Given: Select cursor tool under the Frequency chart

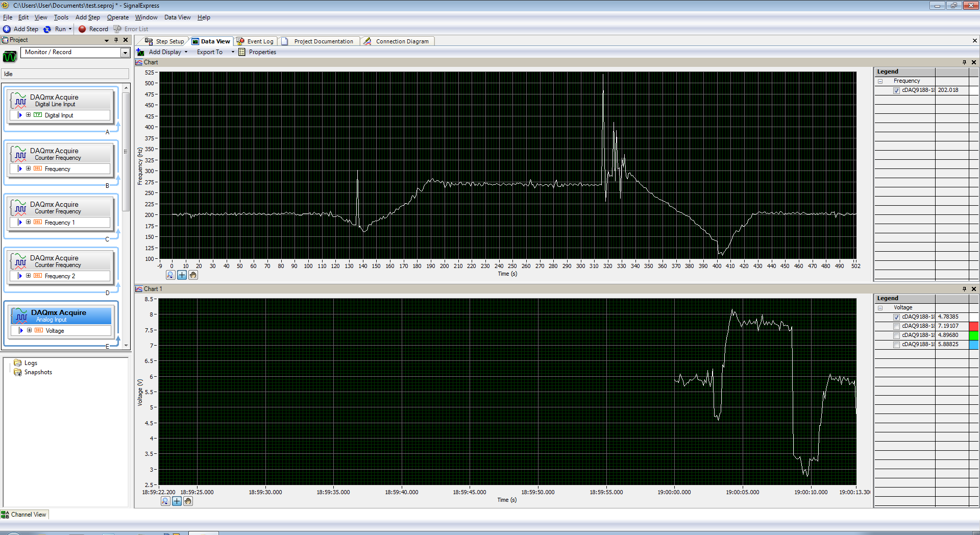Looking at the screenshot, I should 182,275.
